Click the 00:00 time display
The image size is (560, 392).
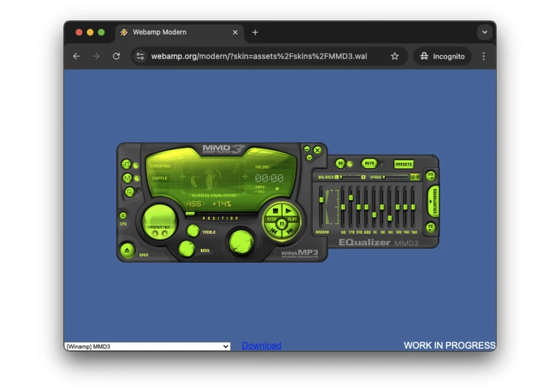pyautogui.click(x=269, y=178)
